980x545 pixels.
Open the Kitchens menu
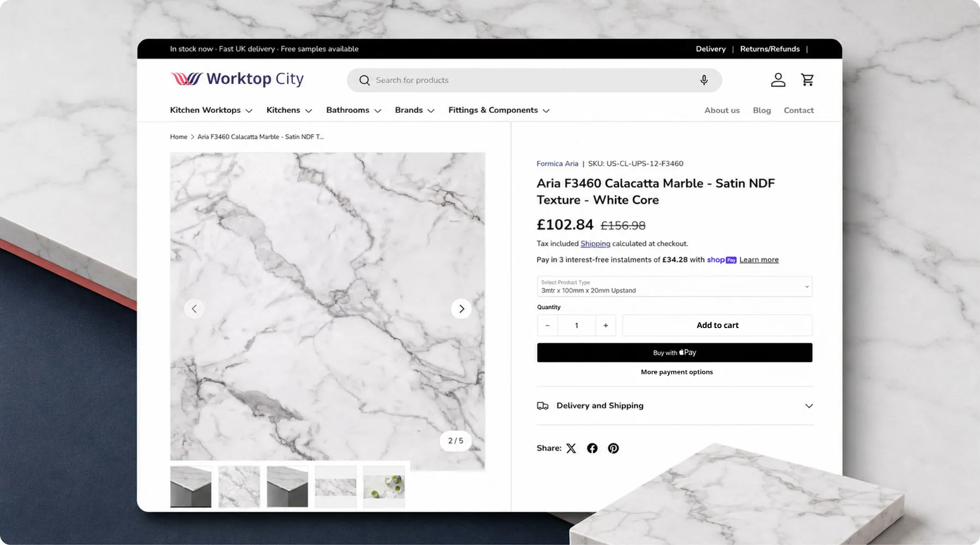tap(289, 110)
